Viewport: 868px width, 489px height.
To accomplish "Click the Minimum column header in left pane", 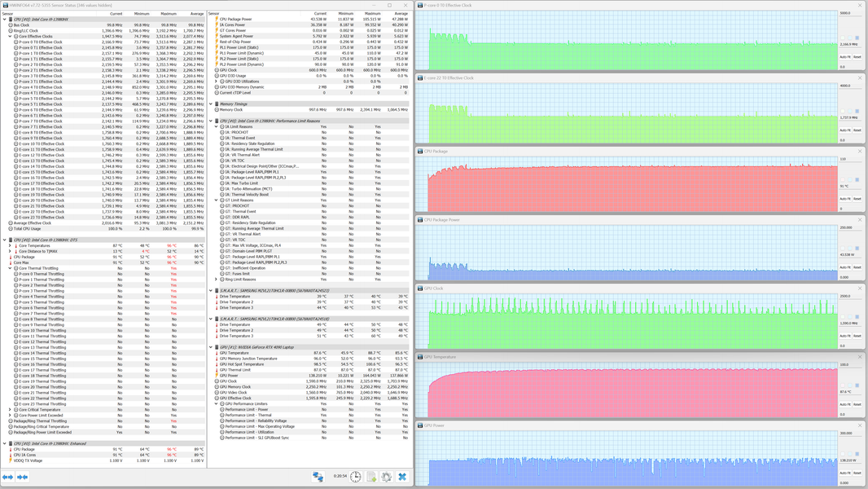I will [x=142, y=14].
